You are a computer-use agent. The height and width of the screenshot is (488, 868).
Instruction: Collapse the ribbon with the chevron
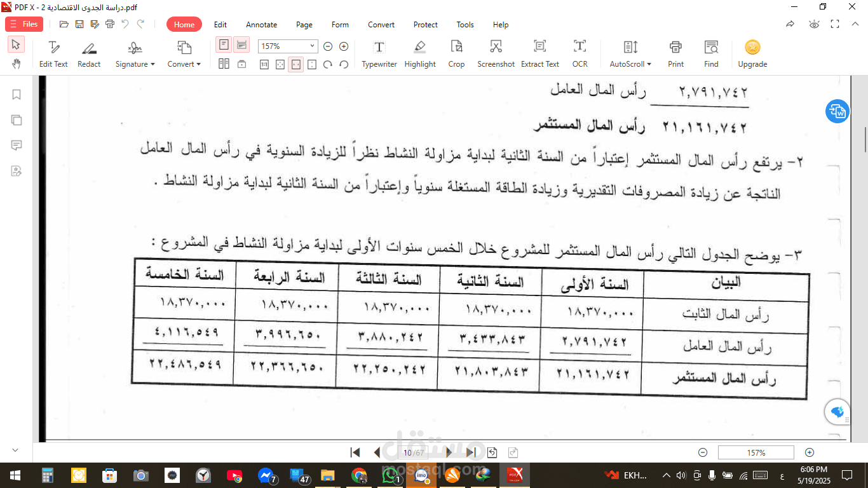(854, 24)
